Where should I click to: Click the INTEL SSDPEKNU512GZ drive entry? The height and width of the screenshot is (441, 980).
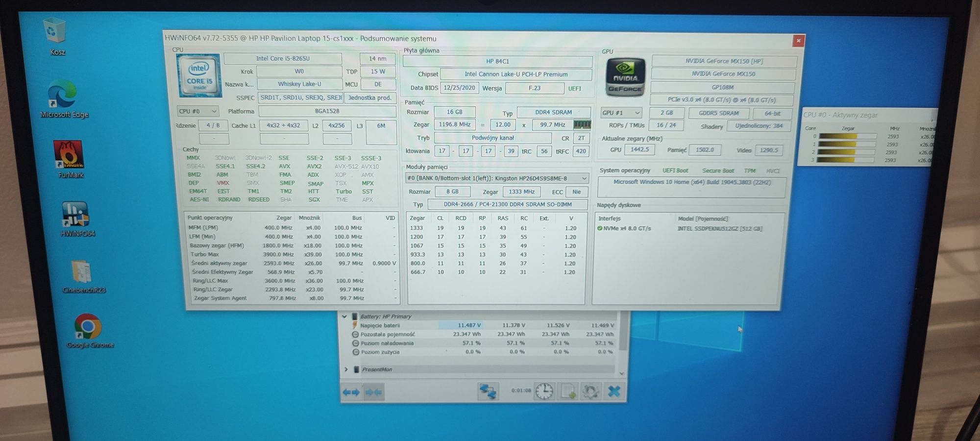[x=719, y=229]
